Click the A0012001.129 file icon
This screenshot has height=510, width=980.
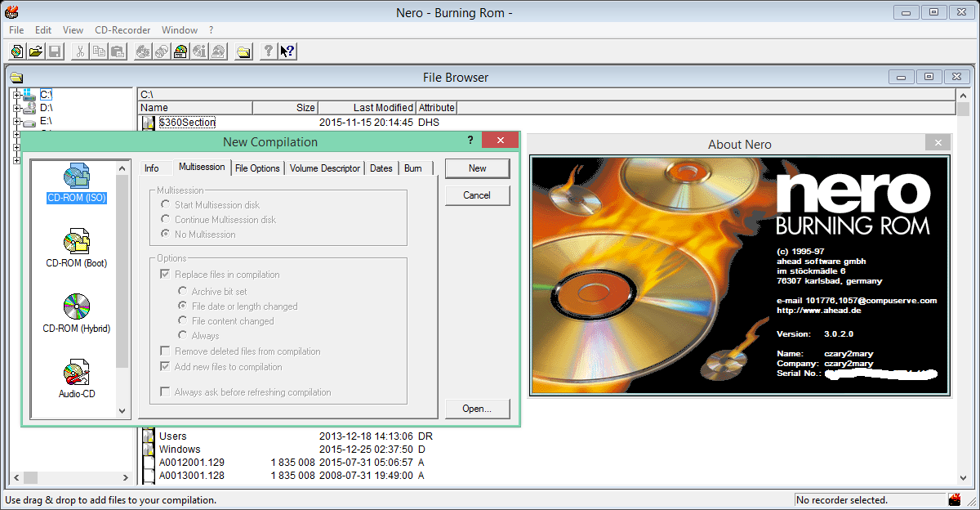tap(149, 463)
